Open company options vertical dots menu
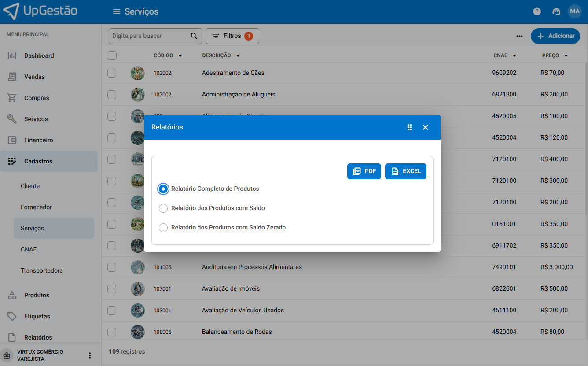Screen dimensions: 588x366 point(90,355)
